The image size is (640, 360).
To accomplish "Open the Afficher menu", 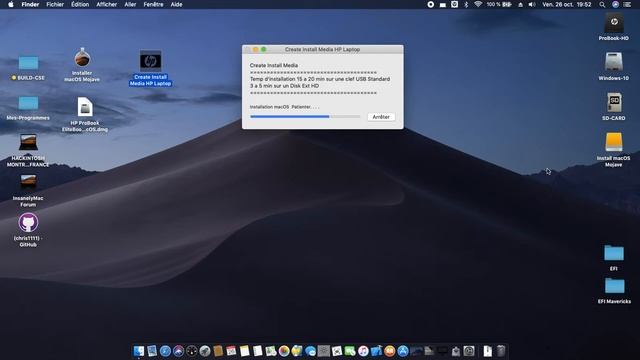I will coord(107,4).
